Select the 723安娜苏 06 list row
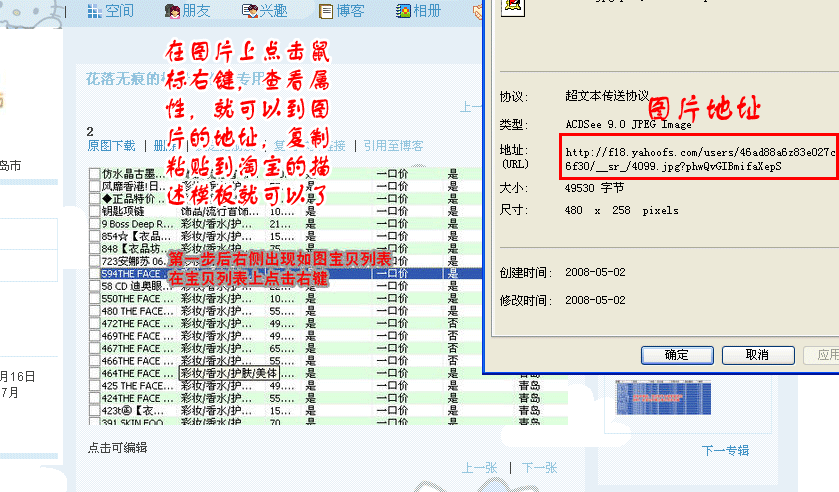 286,261
